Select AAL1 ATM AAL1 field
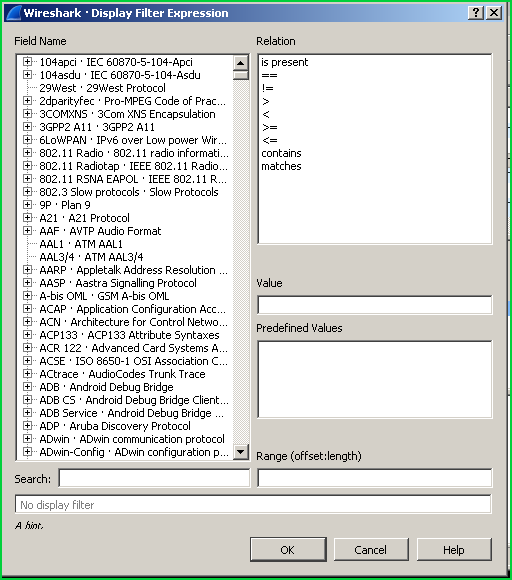 point(81,244)
